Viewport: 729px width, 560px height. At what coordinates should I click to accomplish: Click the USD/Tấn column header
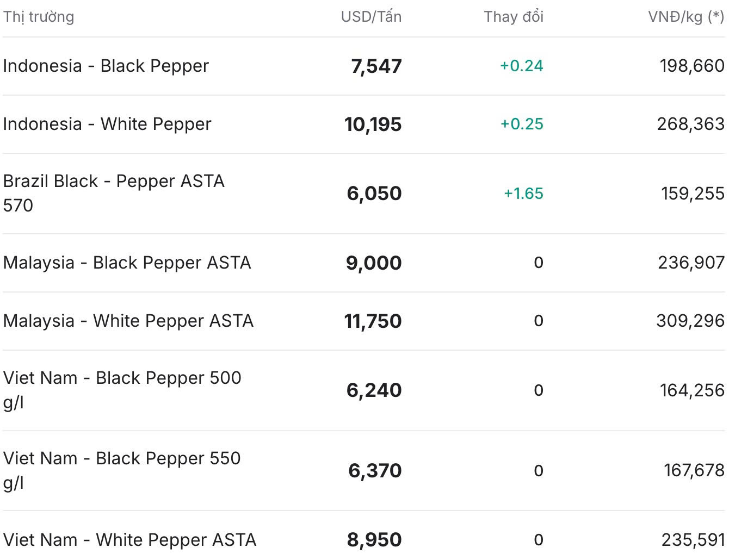371,17
